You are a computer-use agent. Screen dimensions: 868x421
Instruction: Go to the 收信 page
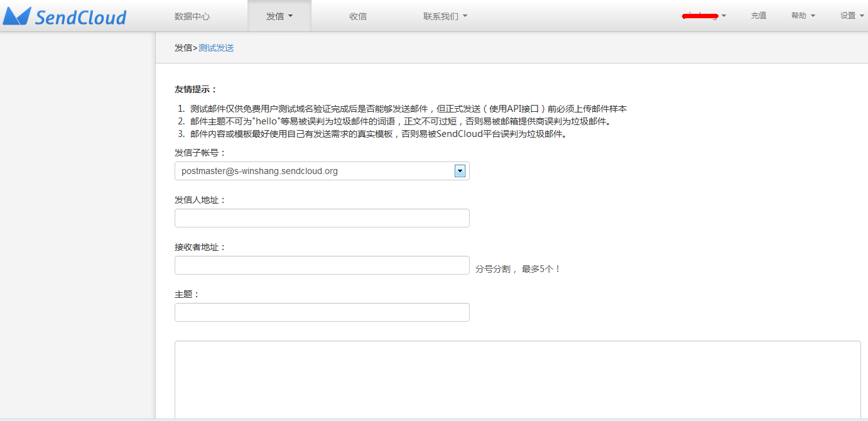(x=358, y=16)
